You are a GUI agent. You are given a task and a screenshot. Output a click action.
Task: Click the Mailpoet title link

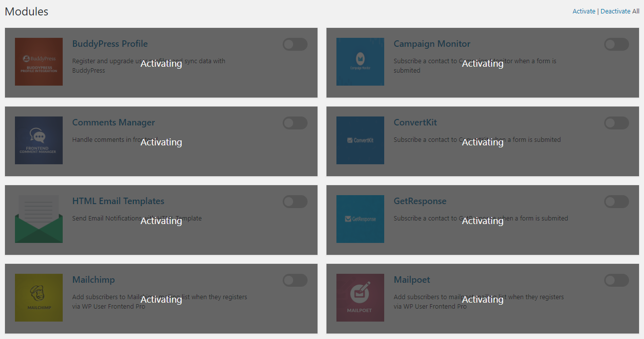point(412,280)
